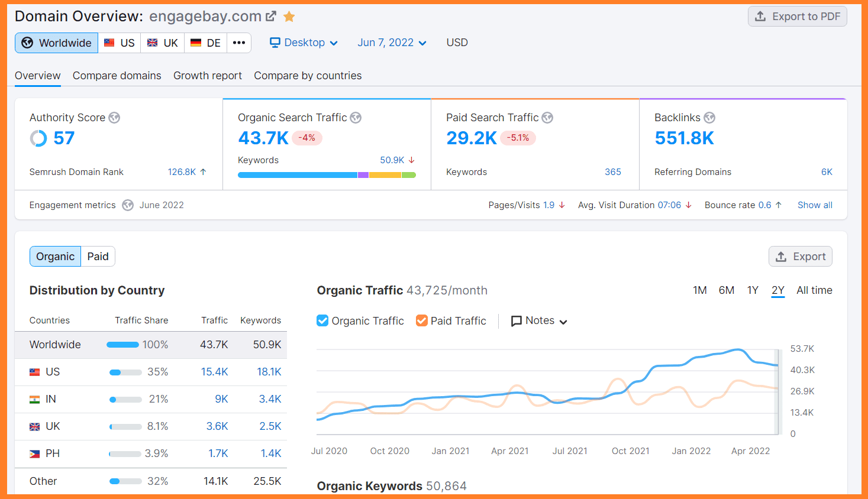Image resolution: width=868 pixels, height=499 pixels.
Task: Click the Worldwide globe icon
Action: (x=27, y=43)
